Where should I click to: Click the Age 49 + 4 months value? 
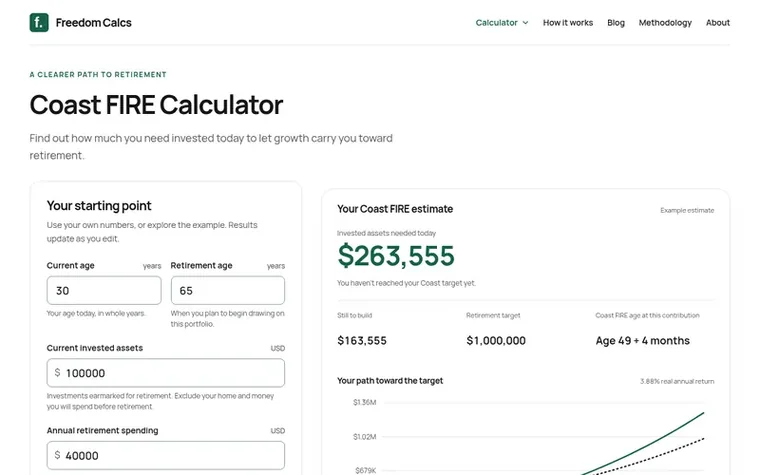[643, 341]
